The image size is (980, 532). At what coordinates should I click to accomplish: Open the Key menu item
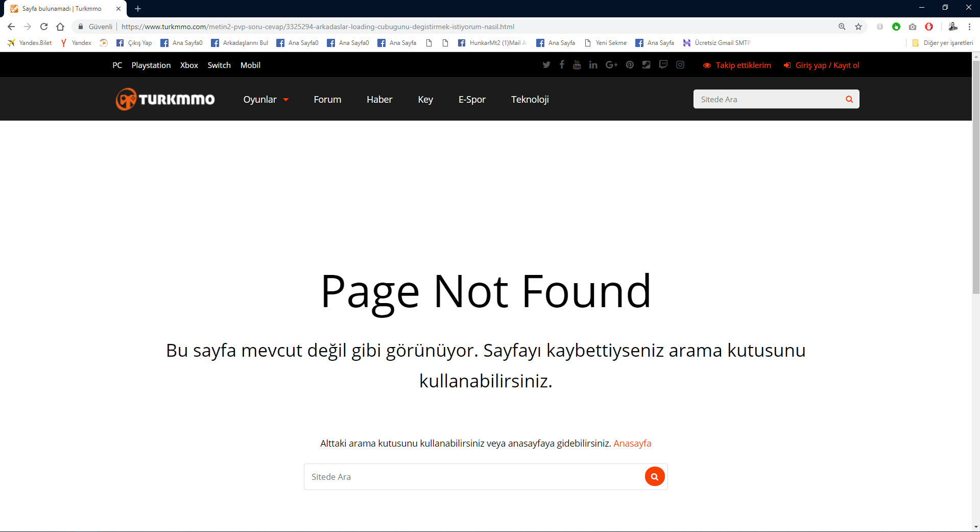425,99
